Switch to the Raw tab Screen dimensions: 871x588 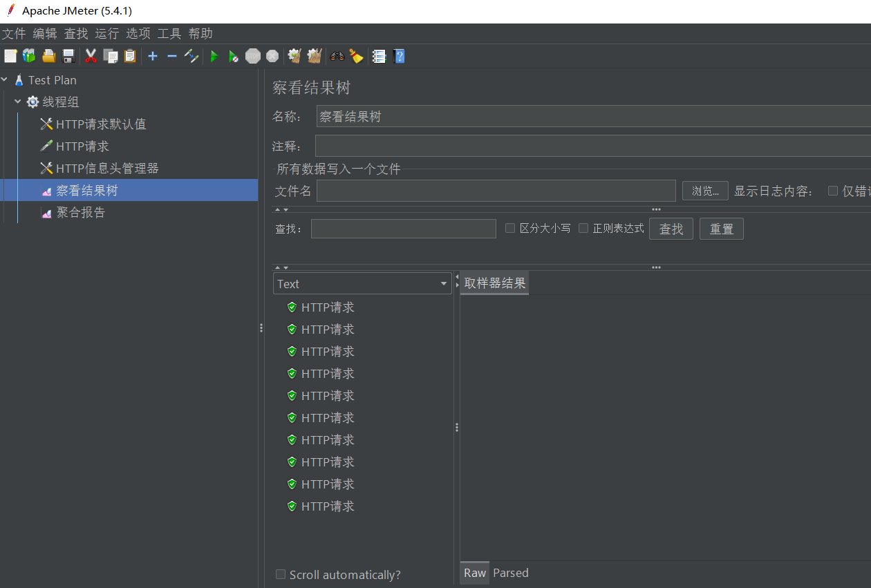[x=475, y=573]
